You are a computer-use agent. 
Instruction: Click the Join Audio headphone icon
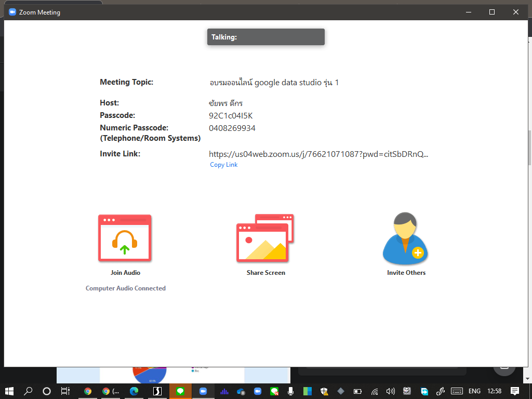pos(125,238)
